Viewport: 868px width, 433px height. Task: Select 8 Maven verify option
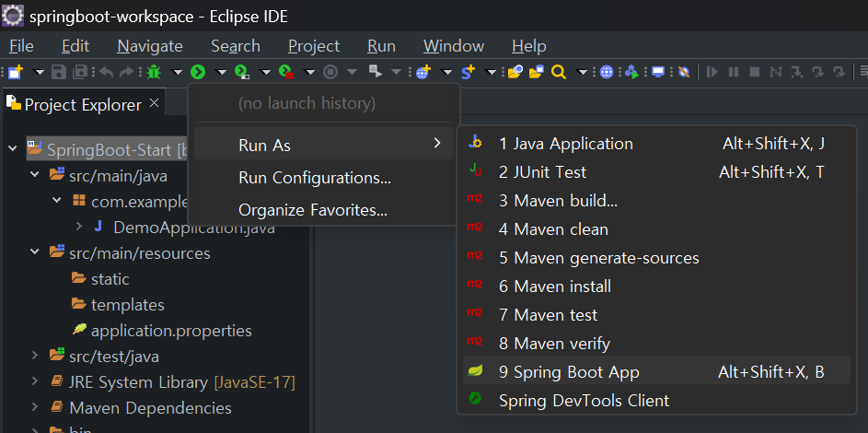click(x=656, y=344)
